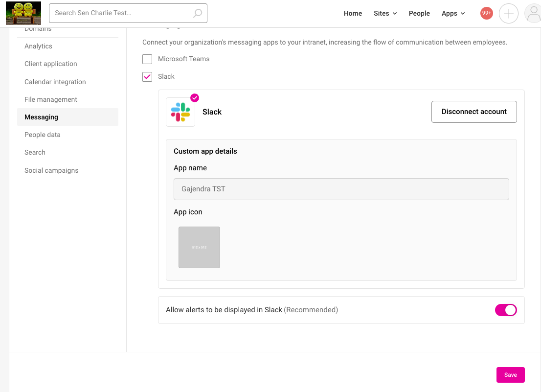Uncheck the Slack checkbox
Viewport: 541px width, 392px height.
(147, 76)
